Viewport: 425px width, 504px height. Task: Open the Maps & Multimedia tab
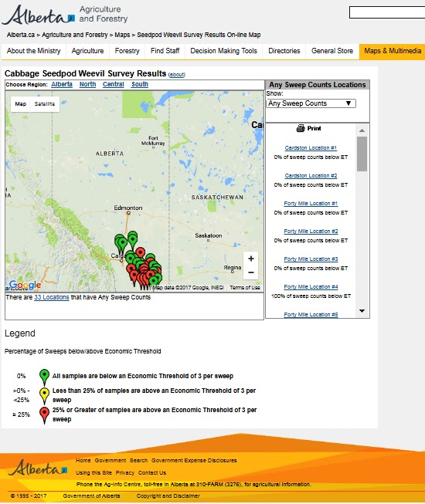tap(393, 51)
